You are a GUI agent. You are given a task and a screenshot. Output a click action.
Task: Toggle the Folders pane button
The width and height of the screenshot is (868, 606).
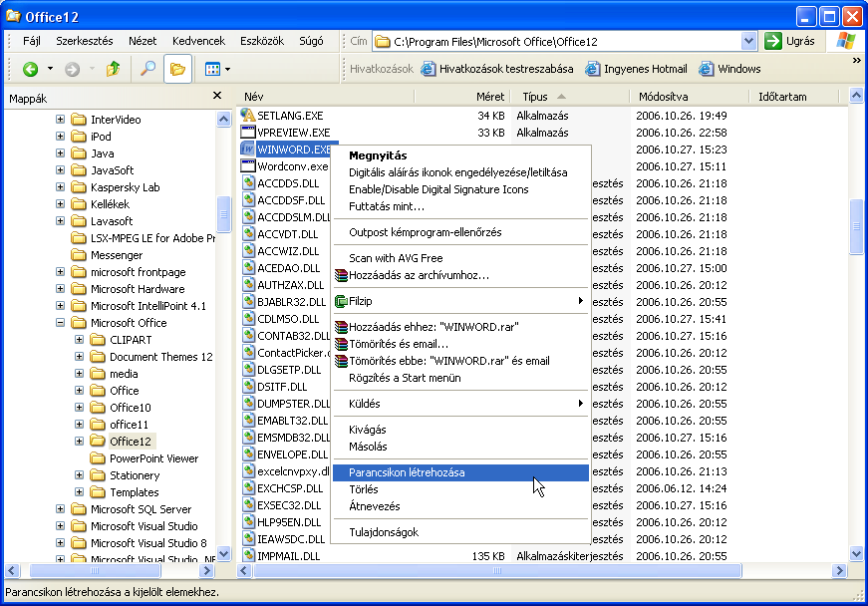point(177,69)
